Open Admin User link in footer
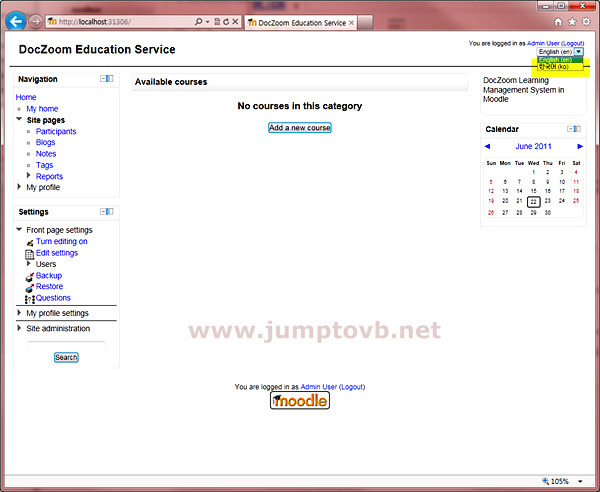The width and height of the screenshot is (600, 492). tap(319, 387)
